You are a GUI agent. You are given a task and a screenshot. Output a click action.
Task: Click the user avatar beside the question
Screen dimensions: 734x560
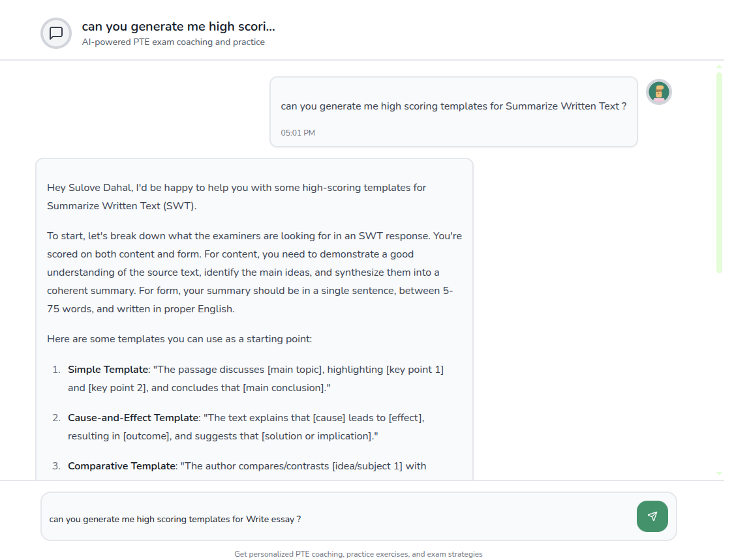(658, 92)
